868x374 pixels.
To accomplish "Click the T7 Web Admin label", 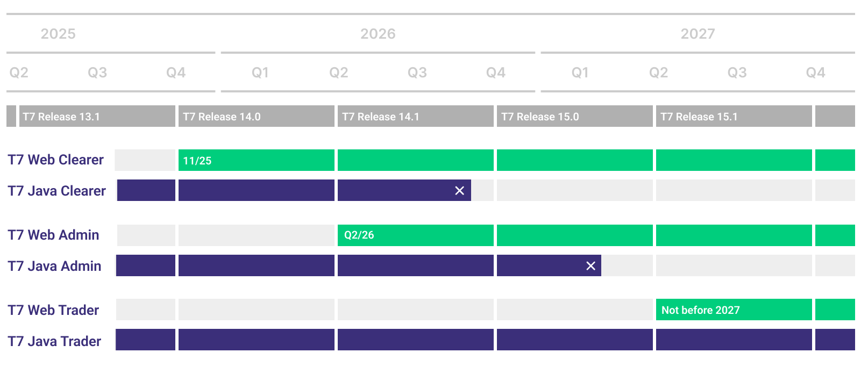I will tap(54, 235).
